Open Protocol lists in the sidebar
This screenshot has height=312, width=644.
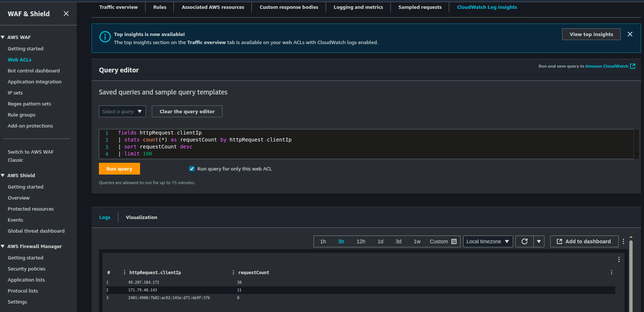pos(23,291)
